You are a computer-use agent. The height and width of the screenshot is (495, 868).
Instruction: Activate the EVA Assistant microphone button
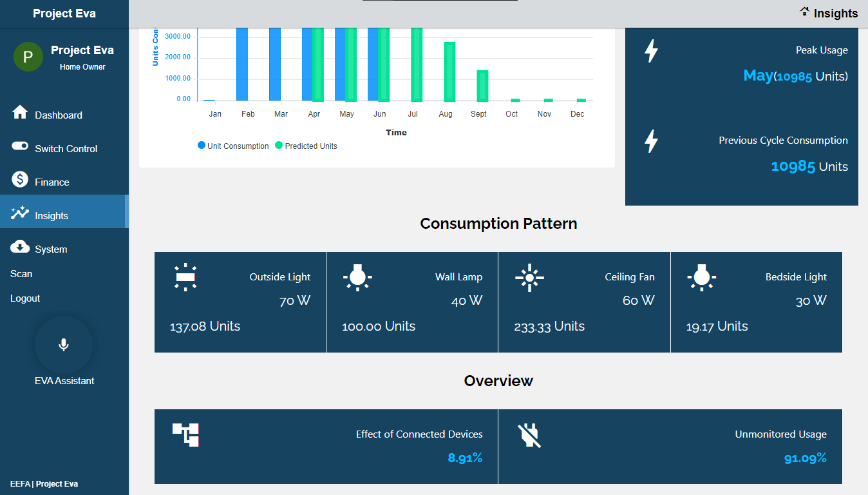(x=64, y=345)
